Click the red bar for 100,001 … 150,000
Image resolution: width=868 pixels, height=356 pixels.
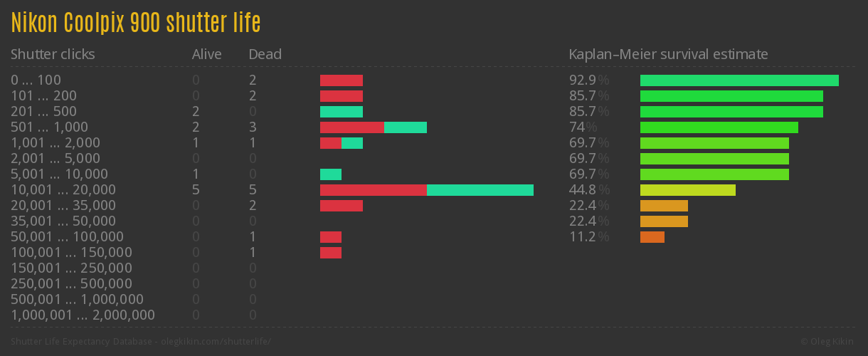coord(331,253)
